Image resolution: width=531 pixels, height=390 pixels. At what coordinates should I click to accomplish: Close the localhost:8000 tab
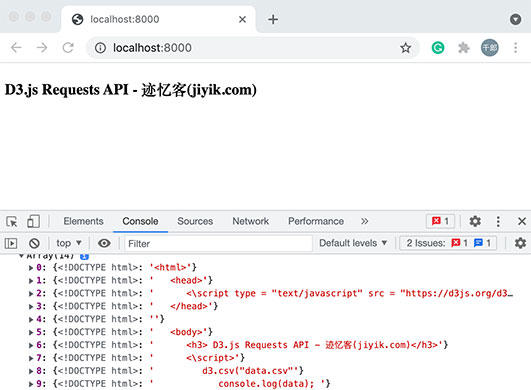pyautogui.click(x=242, y=19)
